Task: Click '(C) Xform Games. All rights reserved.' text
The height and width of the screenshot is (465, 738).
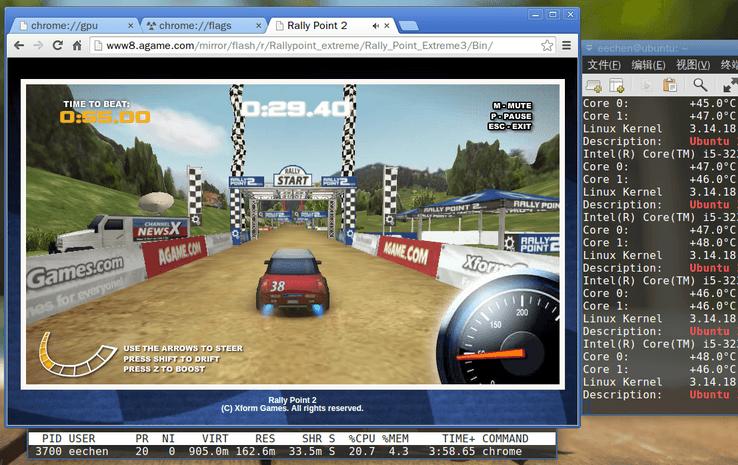Action: [x=292, y=408]
